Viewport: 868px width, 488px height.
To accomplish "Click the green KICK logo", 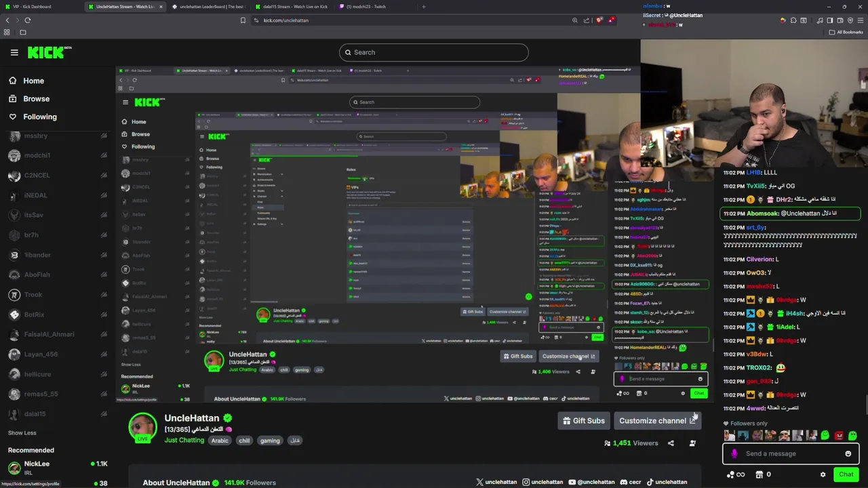I will click(49, 52).
